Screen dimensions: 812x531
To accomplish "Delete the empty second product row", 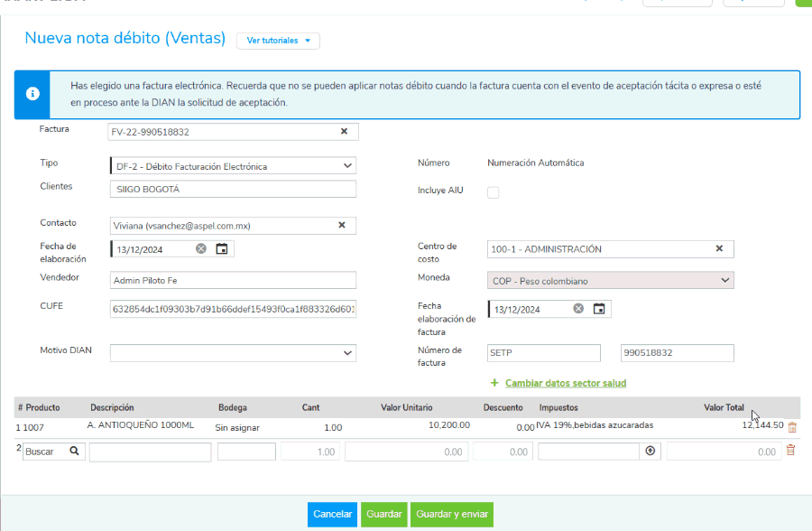I will point(790,451).
